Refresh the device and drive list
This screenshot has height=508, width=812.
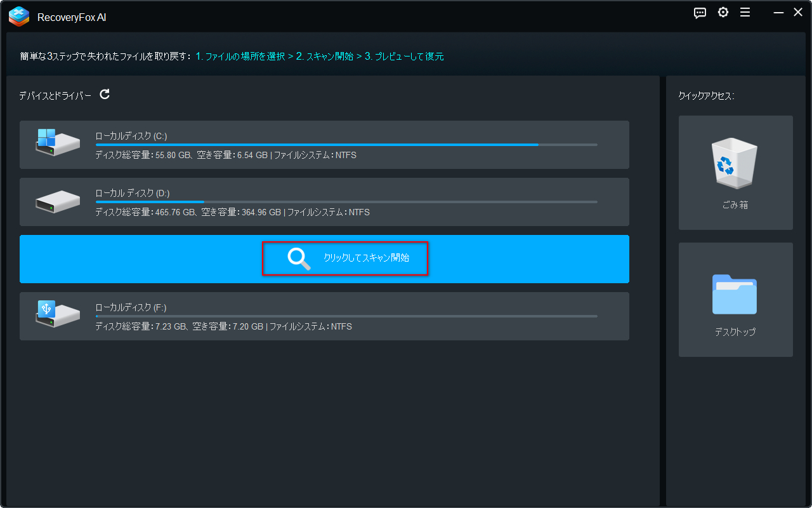pyautogui.click(x=105, y=94)
